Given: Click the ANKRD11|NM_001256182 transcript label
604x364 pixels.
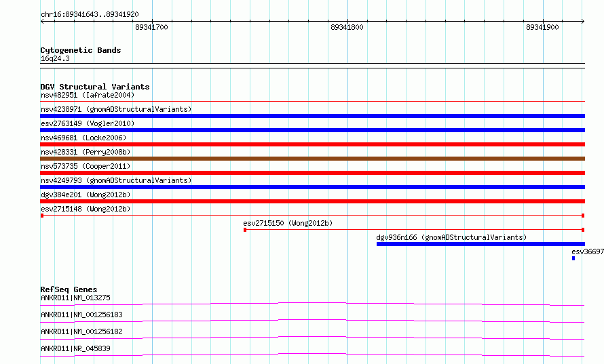Looking at the screenshot, I should (x=81, y=331).
